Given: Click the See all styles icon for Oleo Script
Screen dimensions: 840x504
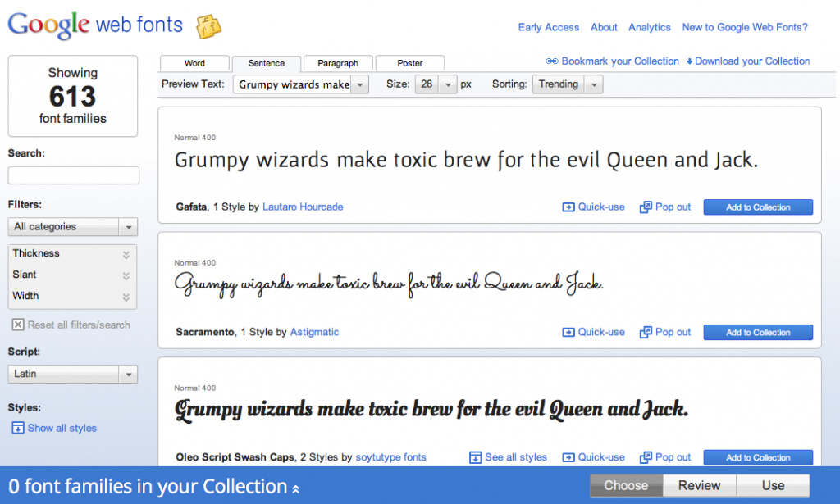Looking at the screenshot, I should [x=475, y=457].
